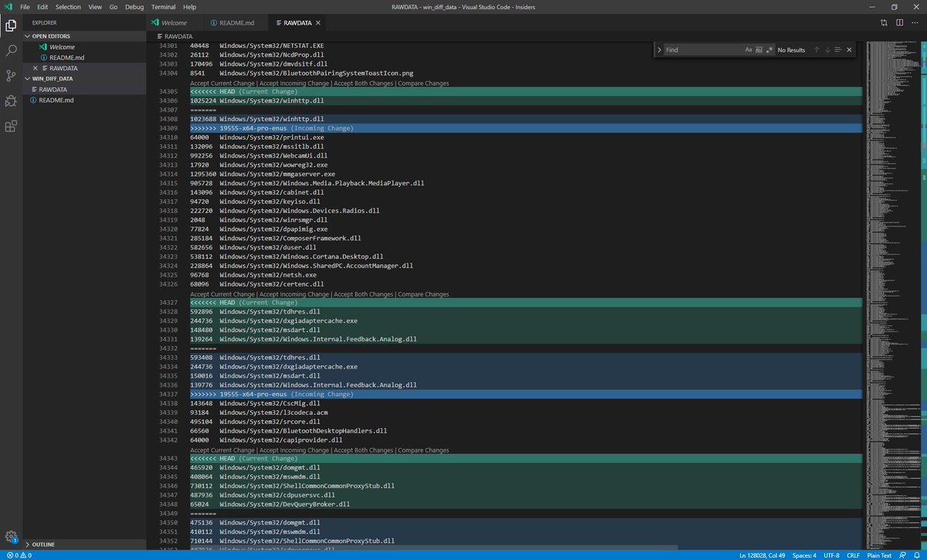Go to next match arrow
Viewport: 927px width, 560px height.
click(x=827, y=49)
